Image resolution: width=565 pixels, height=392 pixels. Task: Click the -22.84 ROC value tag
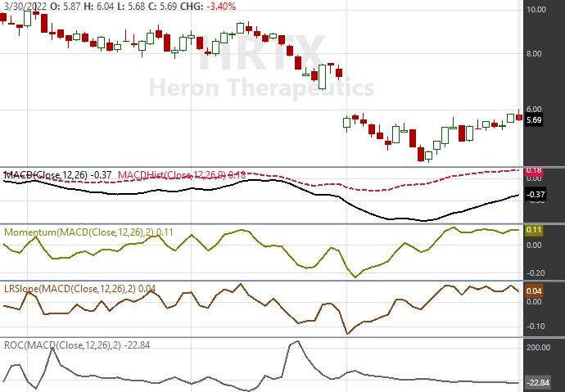point(538,382)
